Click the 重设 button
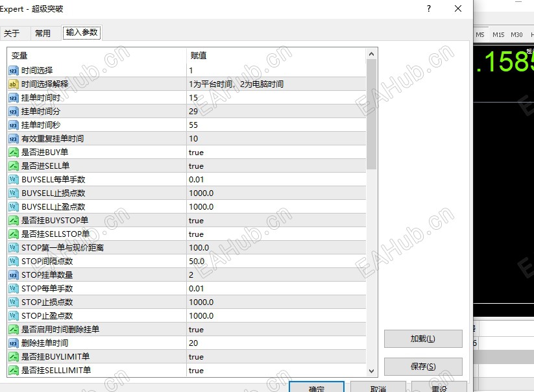534x392 pixels. click(439, 387)
